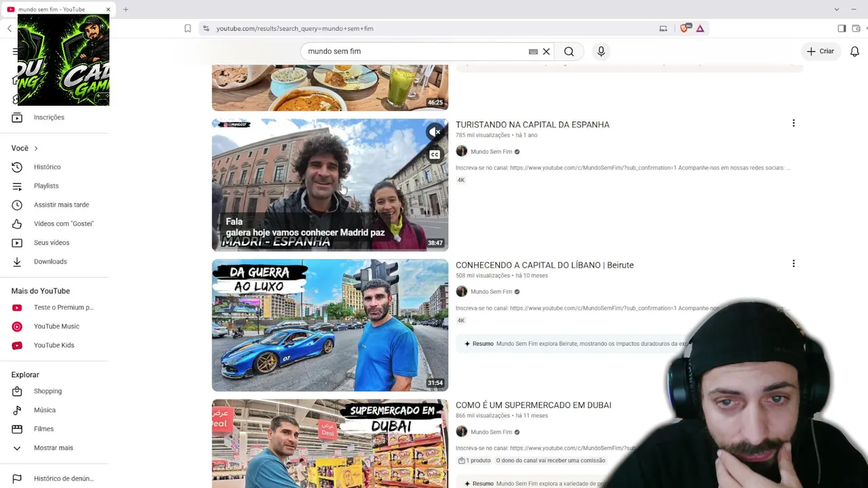The height and width of the screenshot is (488, 868).
Task: Click the 'Mais do YouTube' section heading
Action: 41,291
